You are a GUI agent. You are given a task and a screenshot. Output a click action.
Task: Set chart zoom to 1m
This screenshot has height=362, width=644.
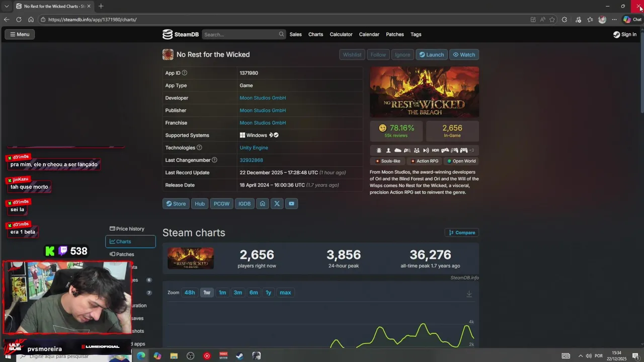(222, 293)
